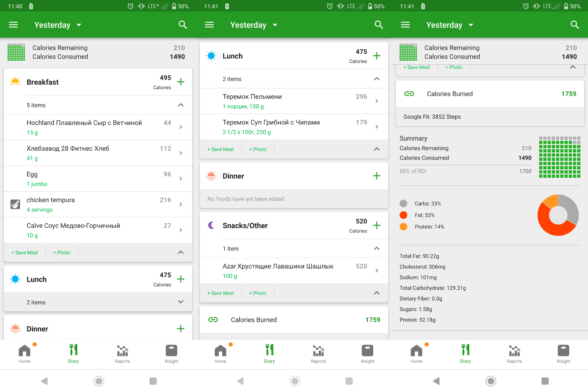Open hamburger menu in right screen

pos(405,25)
